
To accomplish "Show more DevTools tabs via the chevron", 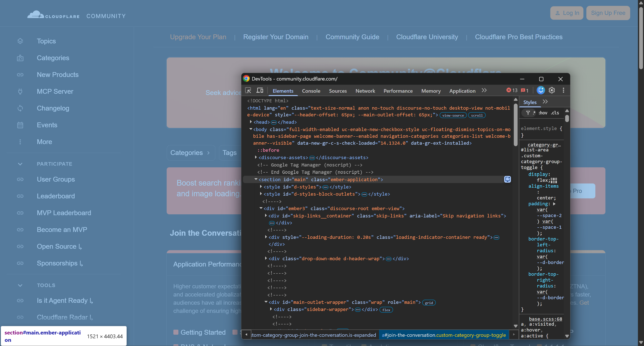I will pos(484,90).
